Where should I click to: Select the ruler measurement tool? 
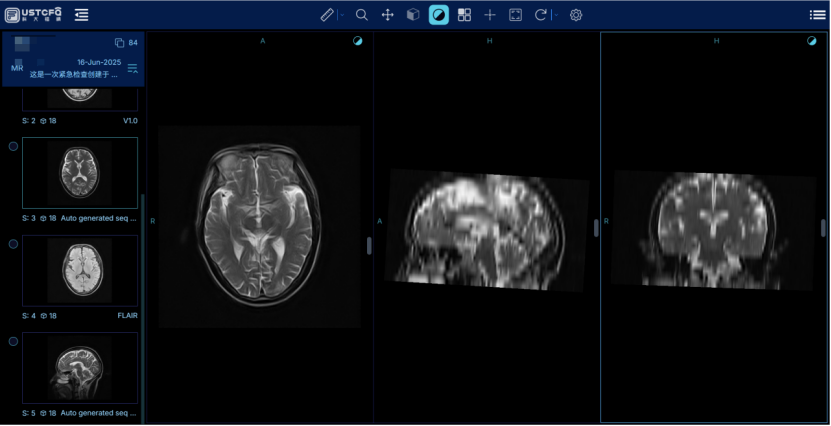(327, 15)
